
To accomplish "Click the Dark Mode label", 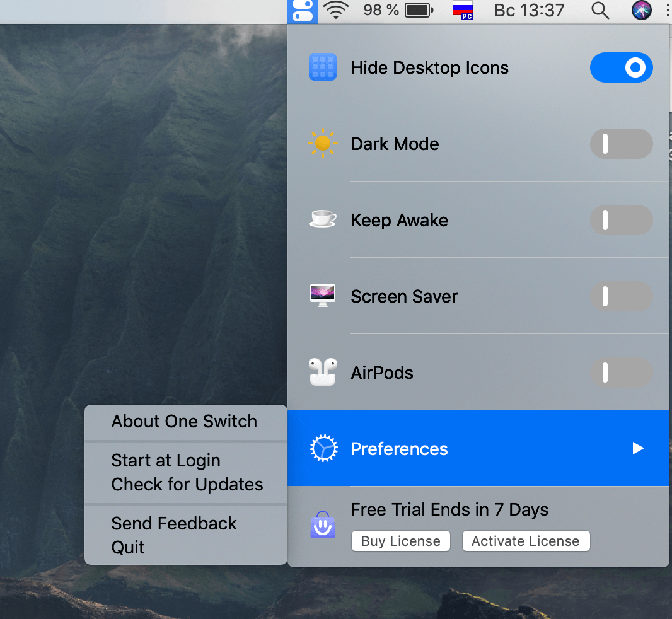I will click(x=395, y=144).
